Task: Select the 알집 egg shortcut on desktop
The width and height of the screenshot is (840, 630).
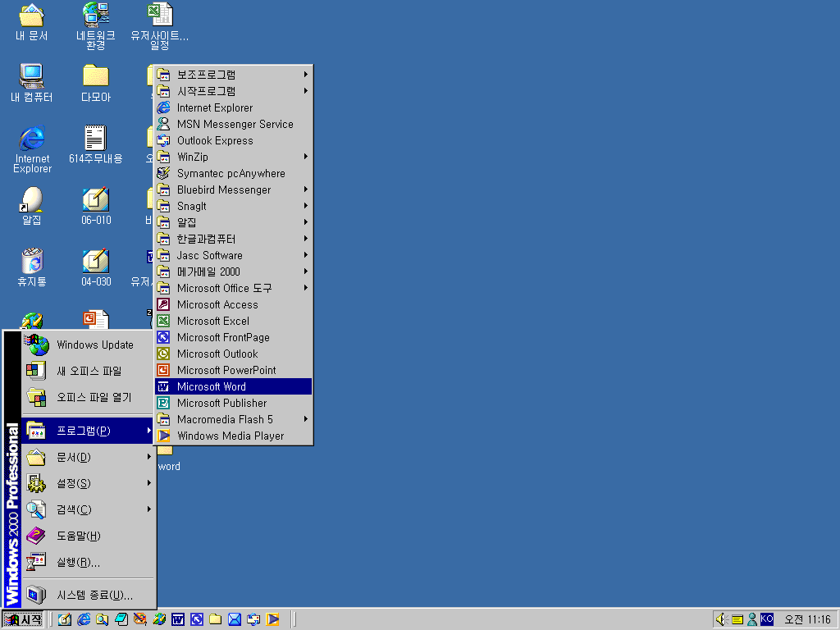Action: pos(32,206)
